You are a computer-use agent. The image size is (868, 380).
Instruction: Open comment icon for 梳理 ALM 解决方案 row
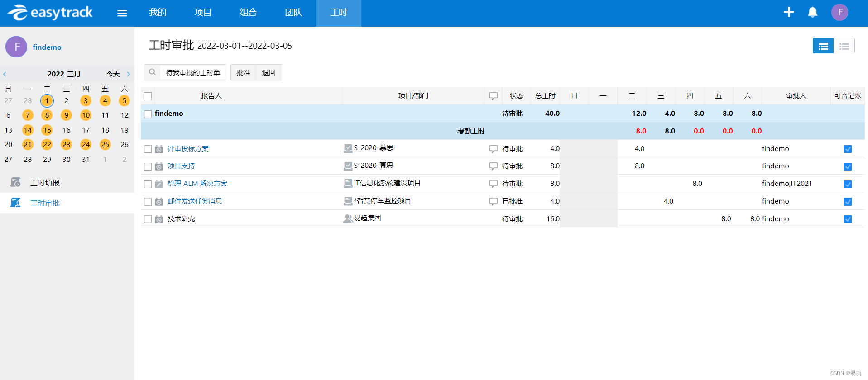[x=494, y=184]
